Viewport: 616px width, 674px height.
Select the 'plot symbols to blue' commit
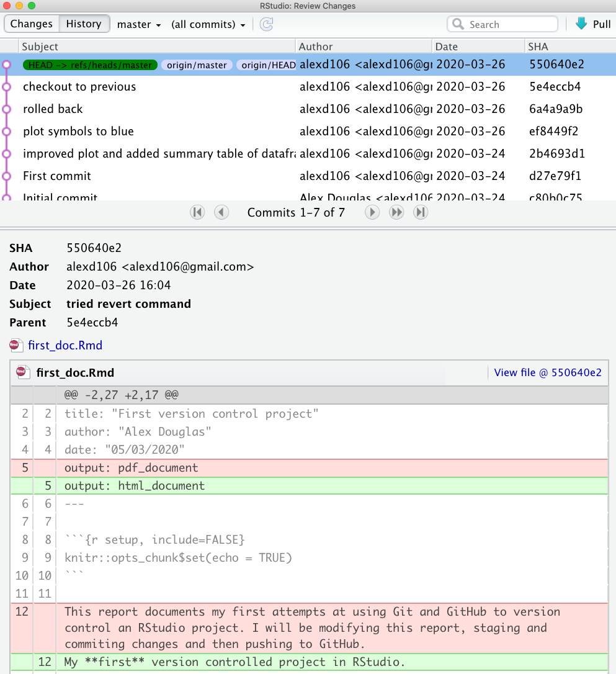(x=78, y=132)
